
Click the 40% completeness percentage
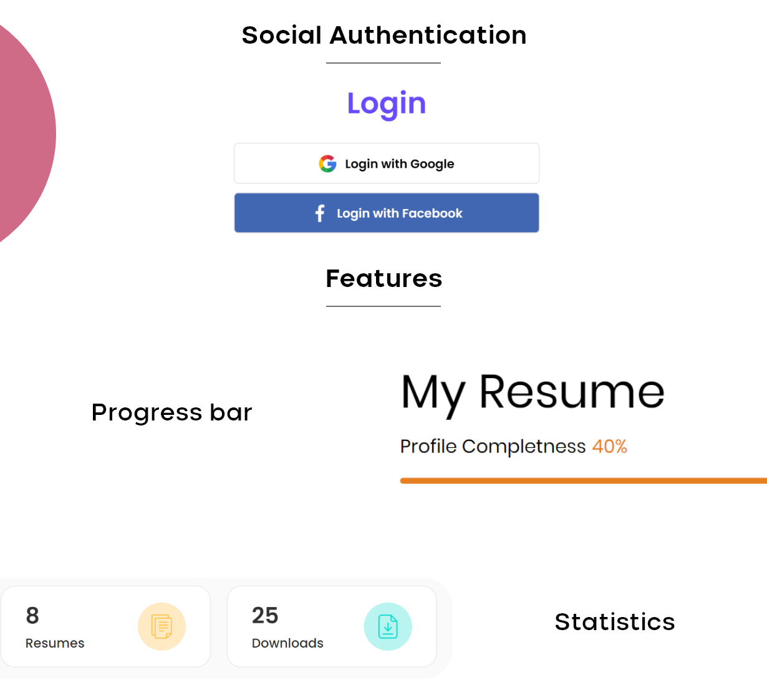(609, 446)
